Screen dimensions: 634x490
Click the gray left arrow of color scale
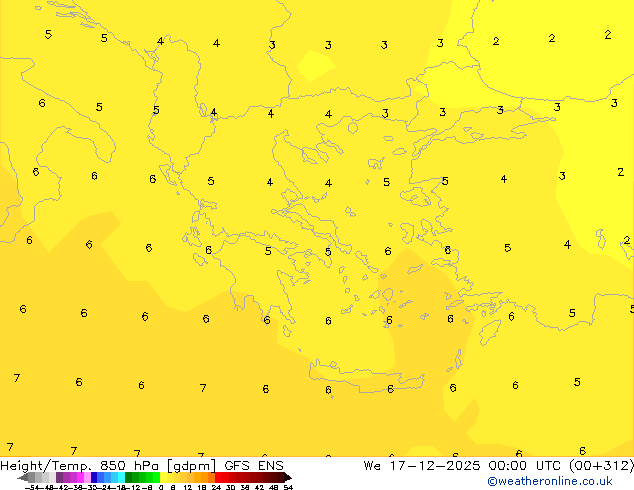pyautogui.click(x=23, y=478)
